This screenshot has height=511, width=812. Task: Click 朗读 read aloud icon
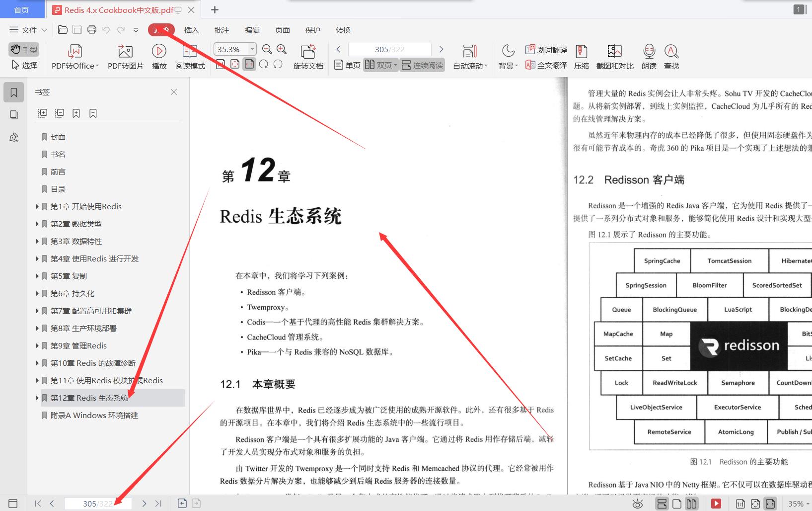[649, 57]
